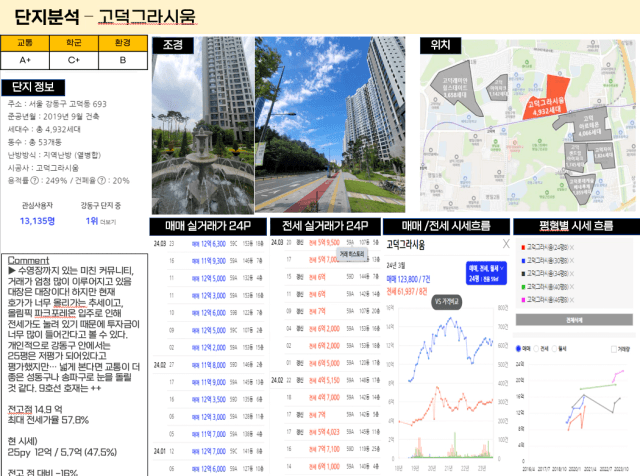The width and height of the screenshot is (640, 476).
Task: Click the 교통 header cell
Action: point(25,43)
